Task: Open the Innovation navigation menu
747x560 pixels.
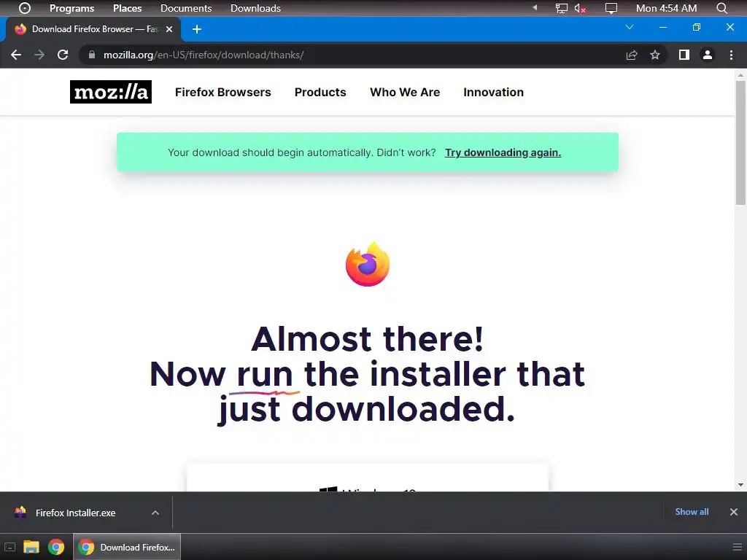Action: (x=494, y=93)
